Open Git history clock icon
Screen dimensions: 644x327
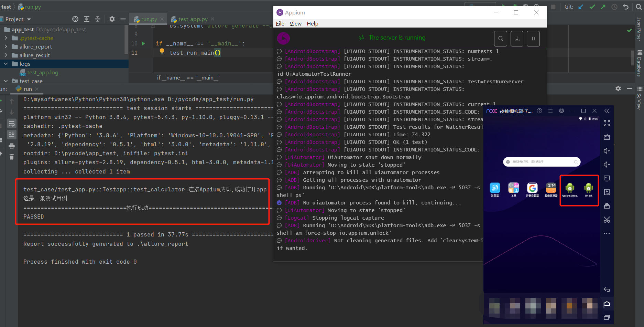pos(614,7)
